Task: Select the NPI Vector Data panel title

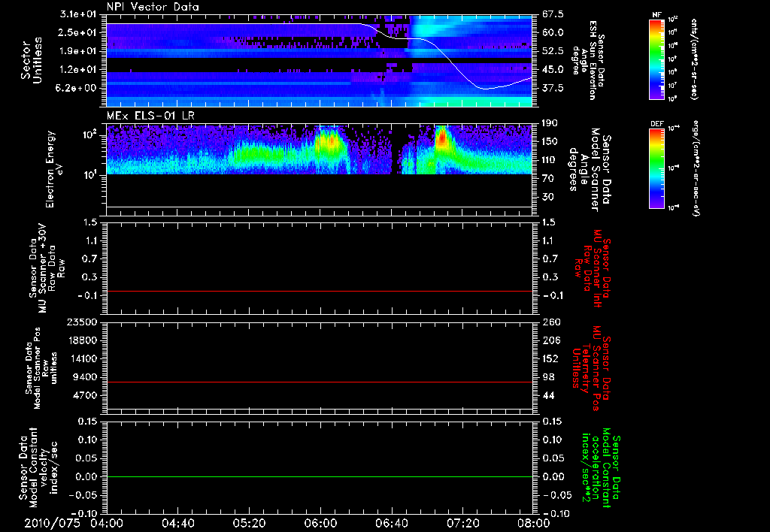Action: tap(153, 7)
